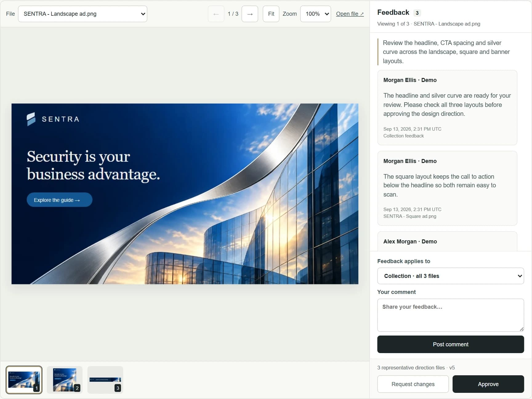Go to the next file with right arrow
532x399 pixels.
(250, 14)
